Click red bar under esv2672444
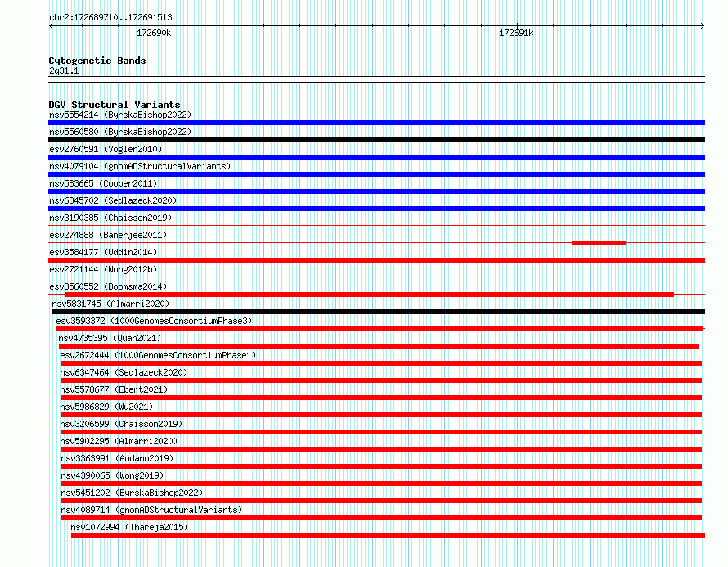The height and width of the screenshot is (567, 728). pos(381,363)
